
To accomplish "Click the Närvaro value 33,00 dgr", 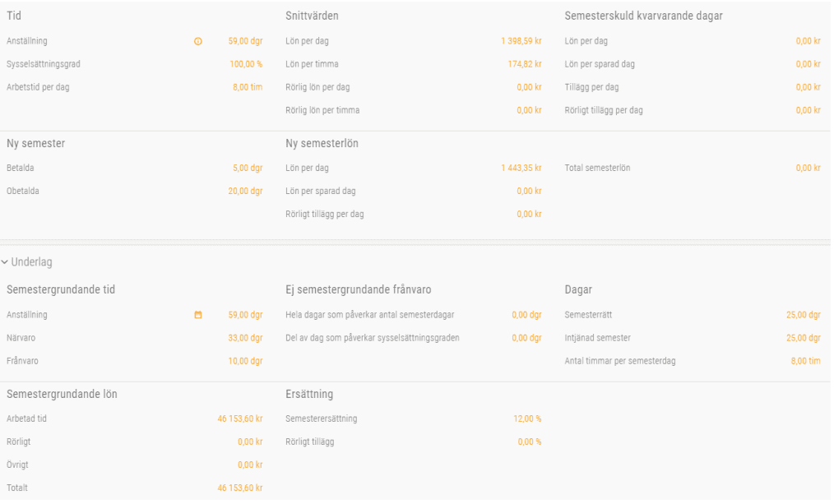I will (x=245, y=338).
